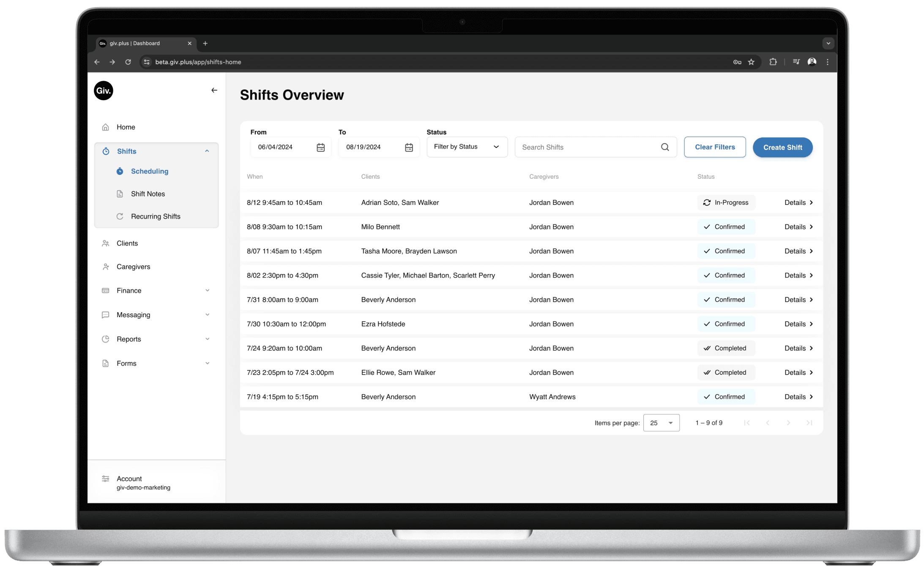Expand the Reports section
Screen dimensions: 924x566
(208, 339)
